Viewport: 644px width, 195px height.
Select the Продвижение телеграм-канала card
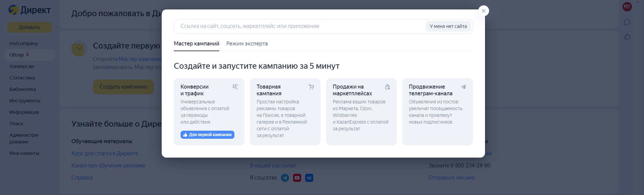(438, 112)
